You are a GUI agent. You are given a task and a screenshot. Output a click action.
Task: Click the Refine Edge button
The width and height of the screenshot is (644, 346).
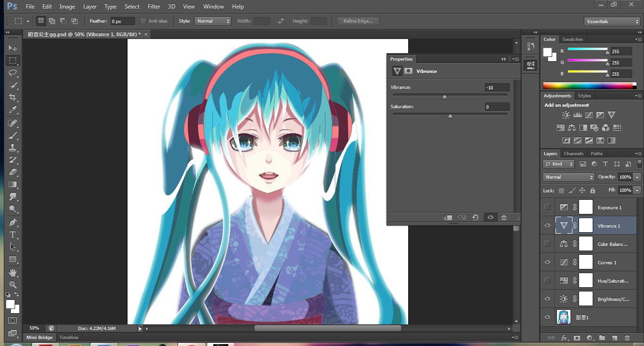(358, 21)
